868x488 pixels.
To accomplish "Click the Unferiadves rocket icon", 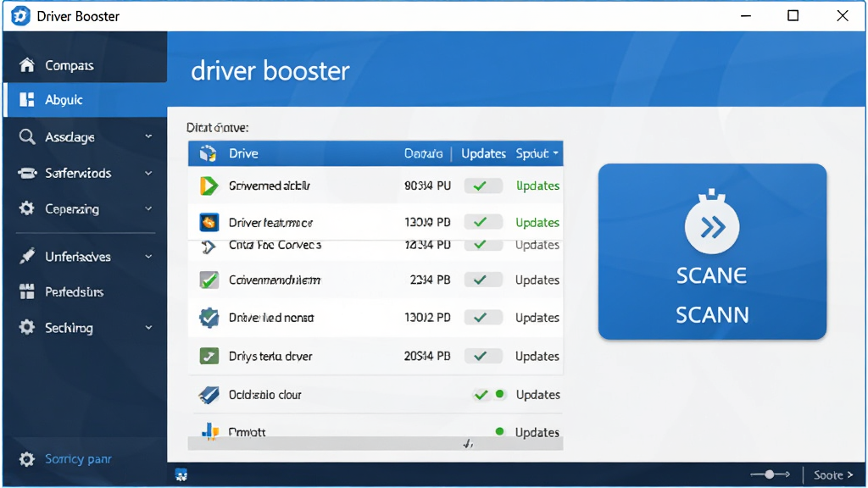I will click(26, 256).
